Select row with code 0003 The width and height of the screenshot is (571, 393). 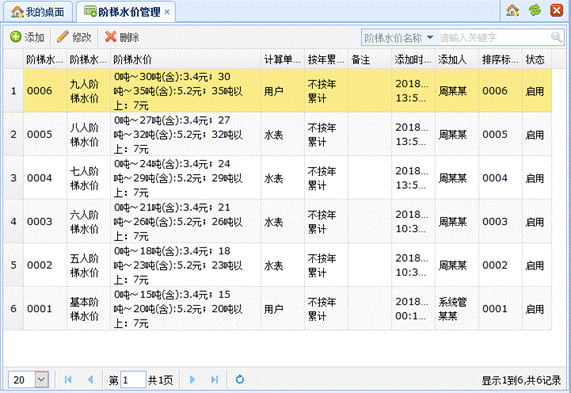pos(277,221)
